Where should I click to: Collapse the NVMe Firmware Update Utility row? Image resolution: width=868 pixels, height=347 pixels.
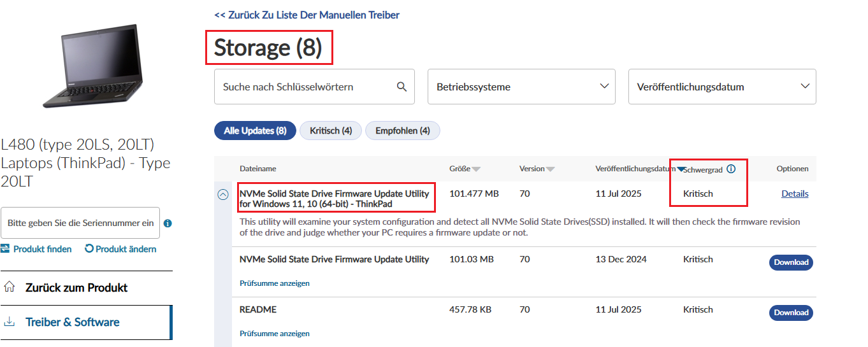[223, 195]
